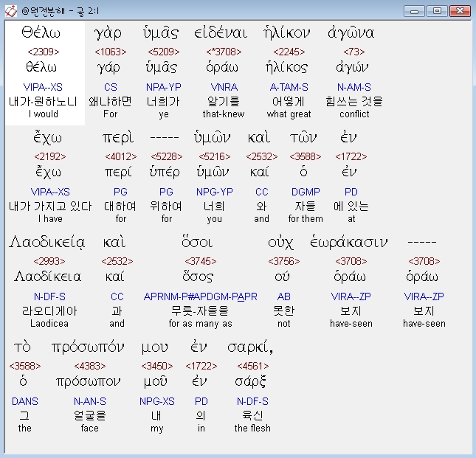Click the Greek word πρόσωπόν
The width and height of the screenshot is (476, 458).
(x=88, y=347)
